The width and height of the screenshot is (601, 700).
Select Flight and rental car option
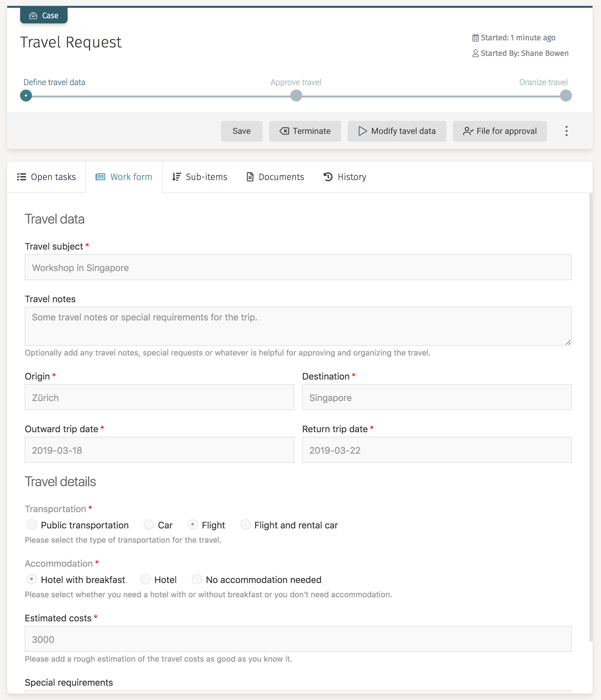click(245, 525)
